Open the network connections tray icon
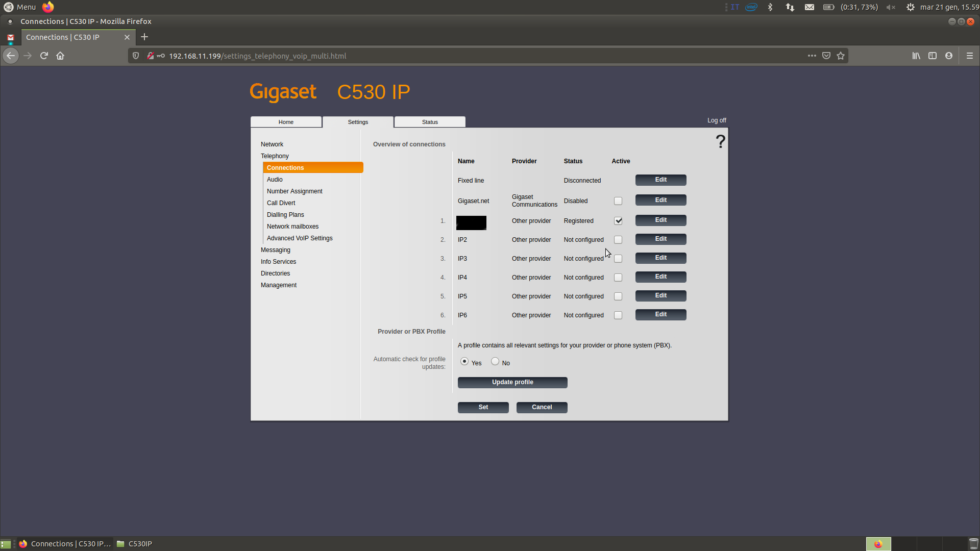 click(x=790, y=7)
